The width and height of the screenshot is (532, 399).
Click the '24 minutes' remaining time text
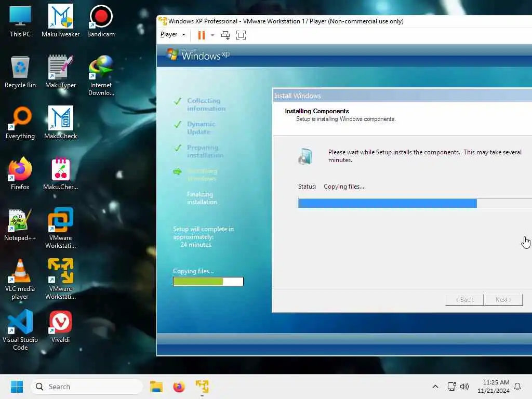[196, 245]
